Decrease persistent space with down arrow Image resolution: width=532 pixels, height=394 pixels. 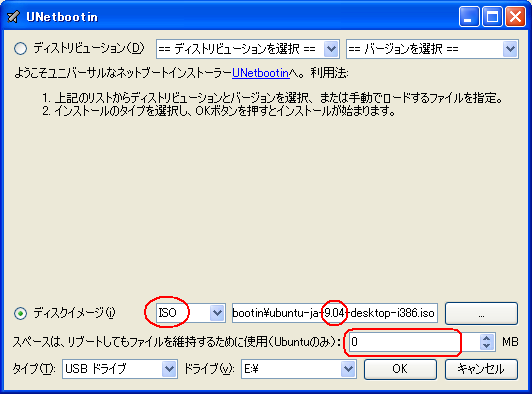point(487,346)
